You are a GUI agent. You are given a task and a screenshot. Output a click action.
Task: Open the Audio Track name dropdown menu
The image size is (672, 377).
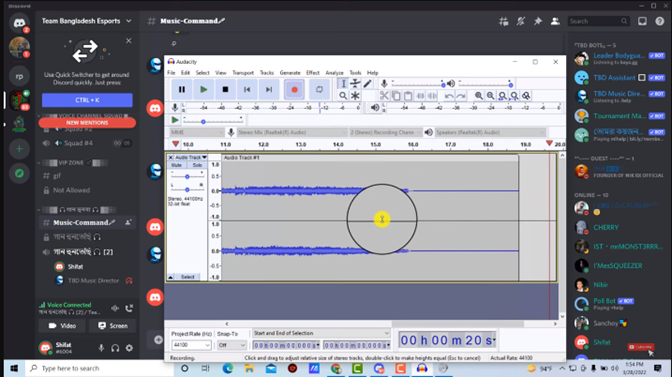[191, 157]
